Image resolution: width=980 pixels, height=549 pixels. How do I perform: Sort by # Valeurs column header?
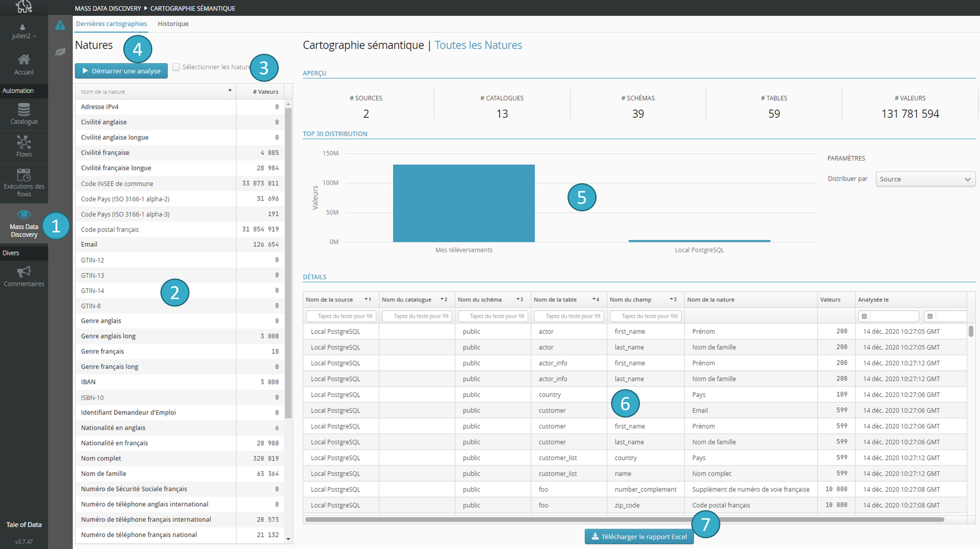[x=260, y=92]
